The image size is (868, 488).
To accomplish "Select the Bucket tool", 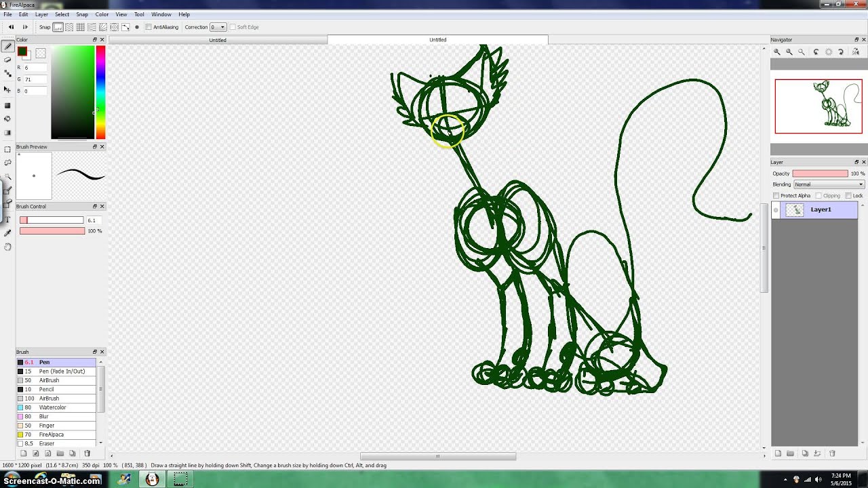I will point(7,119).
